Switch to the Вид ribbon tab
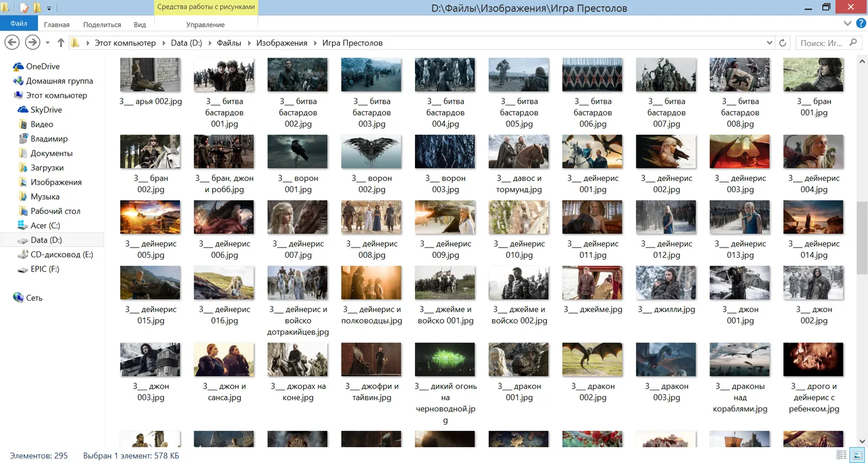The height and width of the screenshot is (463, 868). [140, 24]
